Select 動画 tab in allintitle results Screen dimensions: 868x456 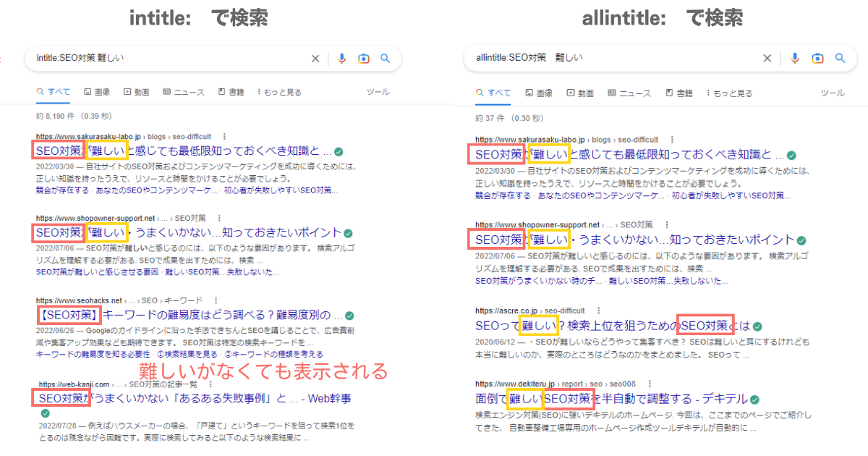tap(580, 93)
